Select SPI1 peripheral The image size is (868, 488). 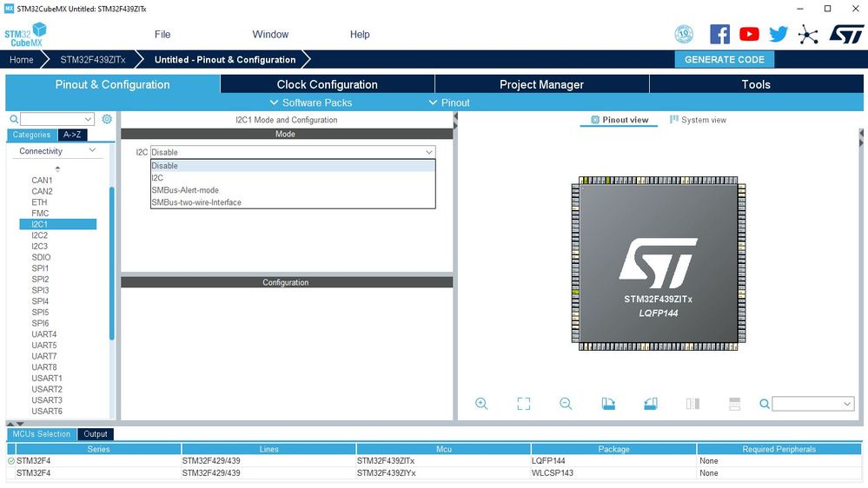41,268
